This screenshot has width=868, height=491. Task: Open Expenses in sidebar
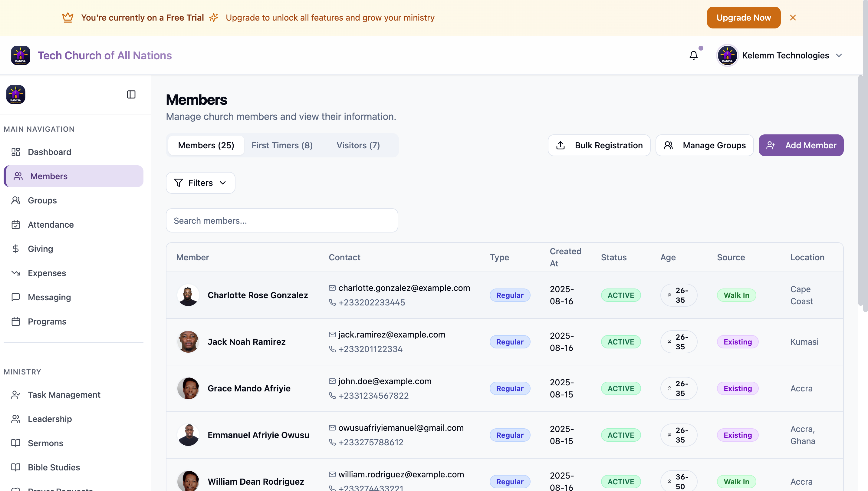click(47, 273)
